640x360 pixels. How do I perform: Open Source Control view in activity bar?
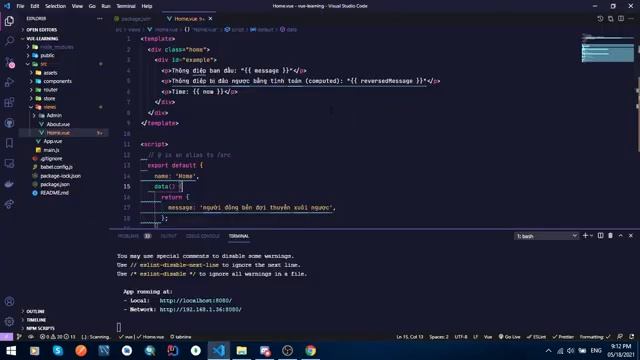click(x=9, y=62)
